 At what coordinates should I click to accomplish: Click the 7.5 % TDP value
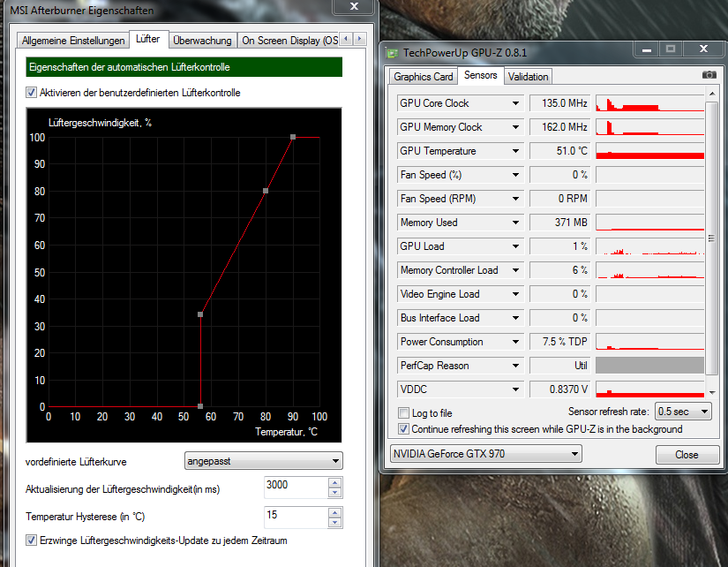(559, 342)
